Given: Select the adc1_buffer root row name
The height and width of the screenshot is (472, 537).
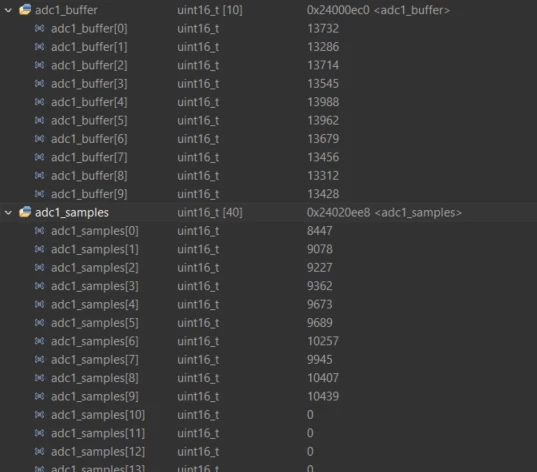Looking at the screenshot, I should pos(66,10).
